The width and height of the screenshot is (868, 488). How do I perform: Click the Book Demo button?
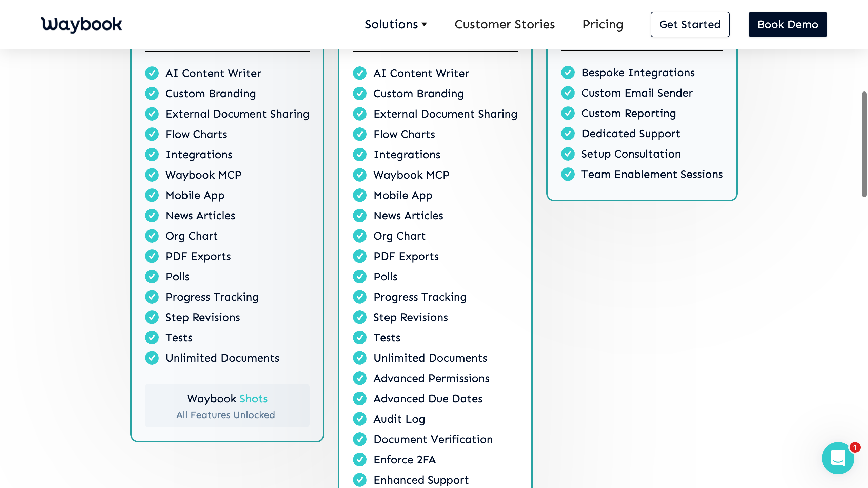[x=788, y=24]
